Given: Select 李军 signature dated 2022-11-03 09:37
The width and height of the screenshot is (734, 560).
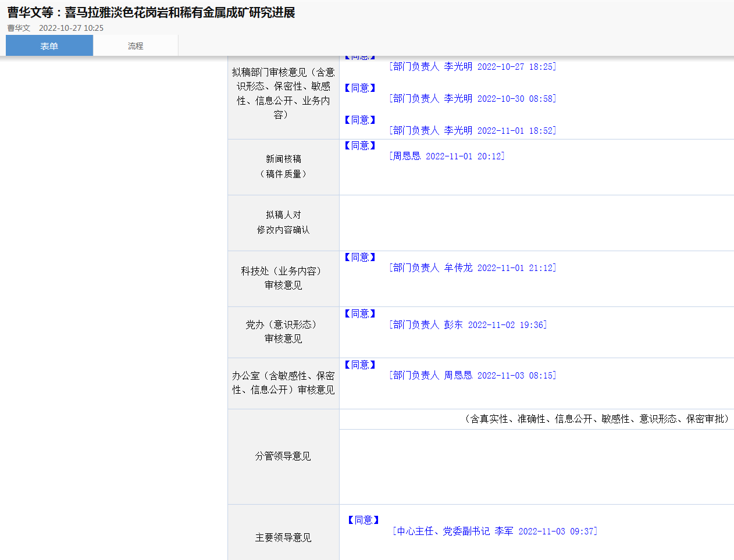Looking at the screenshot, I should point(495,532).
